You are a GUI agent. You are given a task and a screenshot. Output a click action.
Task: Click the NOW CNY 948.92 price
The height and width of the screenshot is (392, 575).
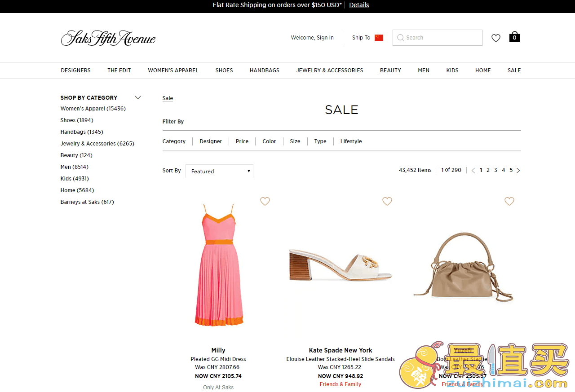pos(341,376)
